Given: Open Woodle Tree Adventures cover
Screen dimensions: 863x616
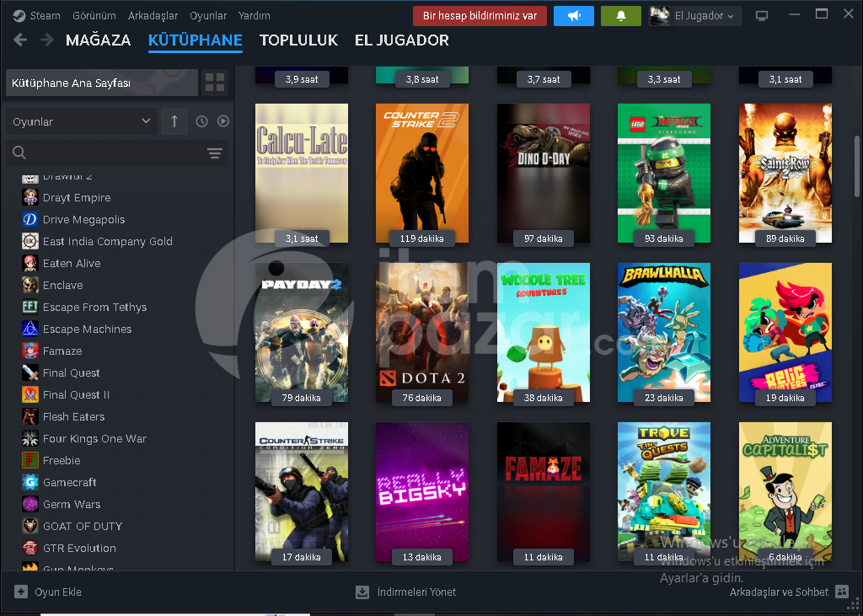Looking at the screenshot, I should 544,333.
